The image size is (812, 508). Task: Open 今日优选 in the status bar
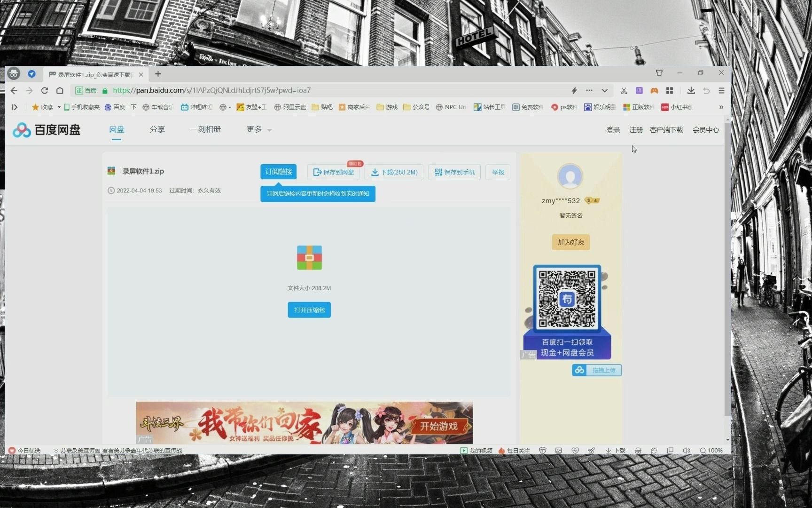(x=24, y=451)
